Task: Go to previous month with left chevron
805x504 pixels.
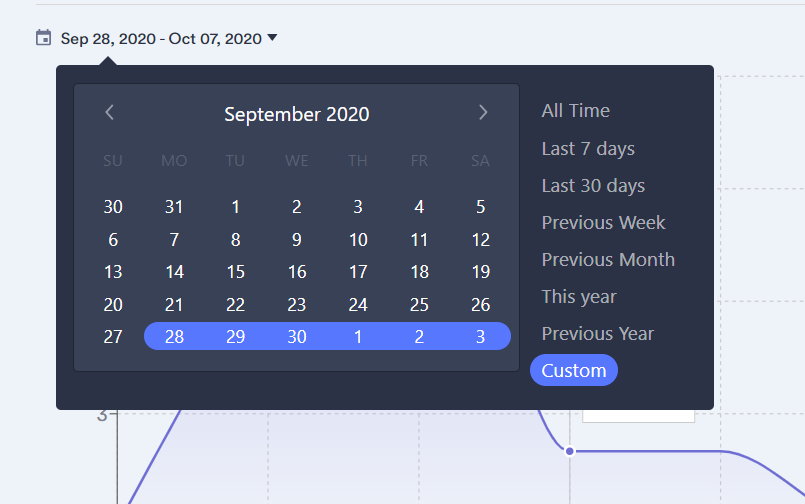Action: click(x=110, y=113)
